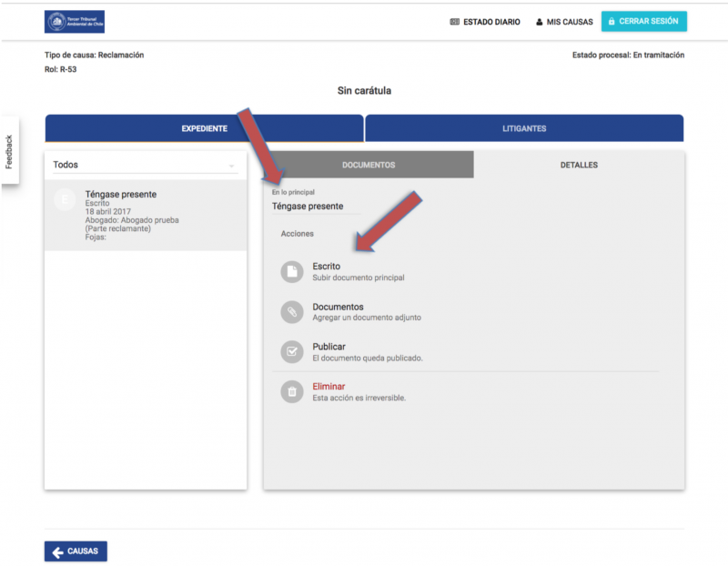Open the Documentos sub-tab
Screen dimensions: 728x566
coord(369,165)
